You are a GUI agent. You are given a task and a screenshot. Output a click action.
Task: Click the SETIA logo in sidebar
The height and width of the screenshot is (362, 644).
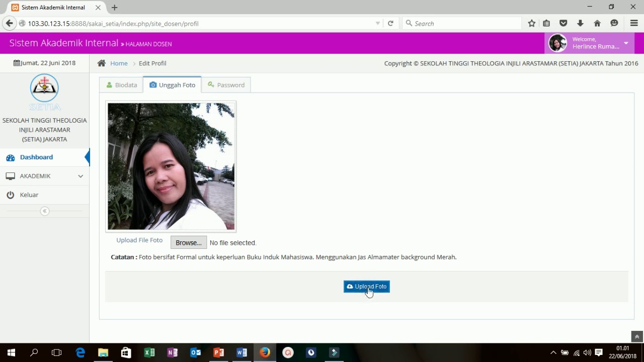point(45,92)
